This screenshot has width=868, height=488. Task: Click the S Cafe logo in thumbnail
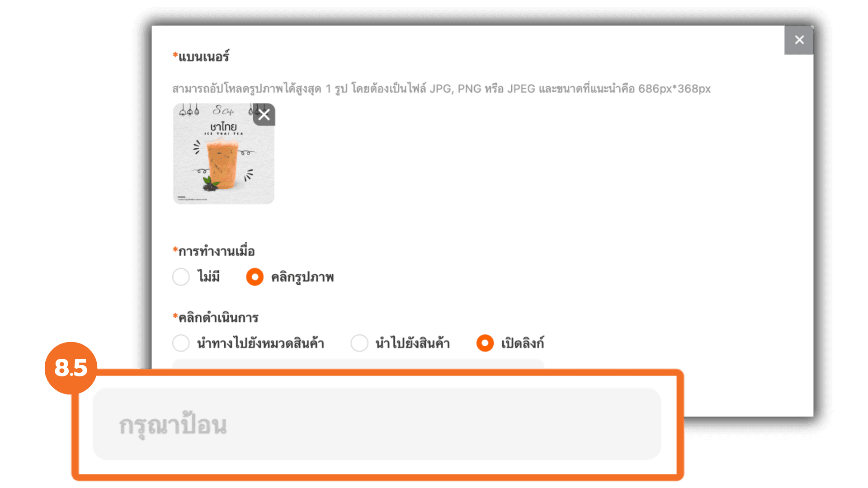223,110
